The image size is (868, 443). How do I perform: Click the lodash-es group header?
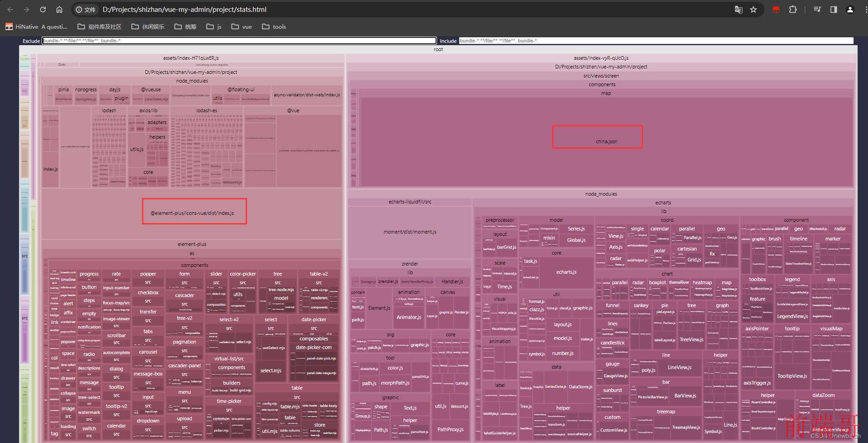(x=207, y=110)
